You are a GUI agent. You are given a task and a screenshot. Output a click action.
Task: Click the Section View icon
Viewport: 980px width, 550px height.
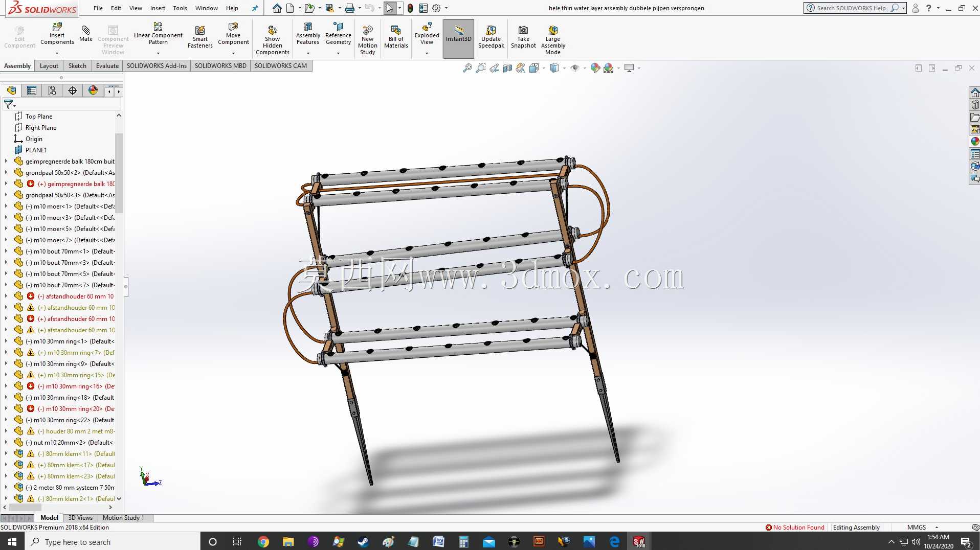507,68
